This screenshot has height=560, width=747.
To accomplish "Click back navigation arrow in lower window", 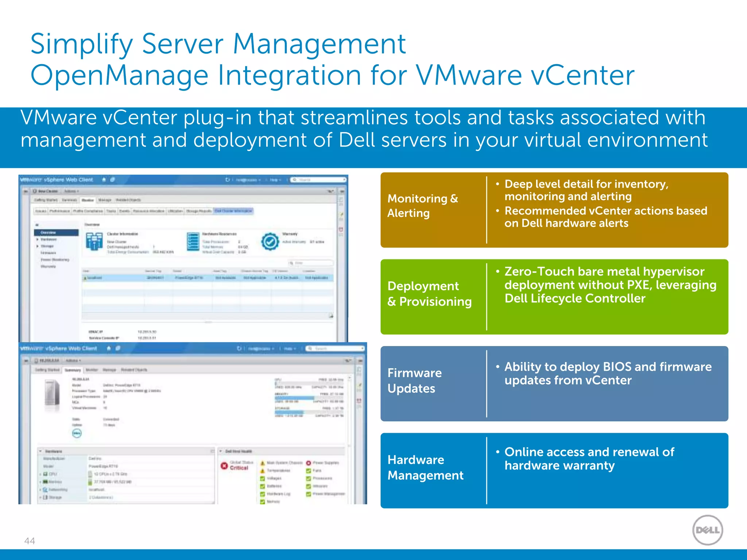I will [x=26, y=361].
